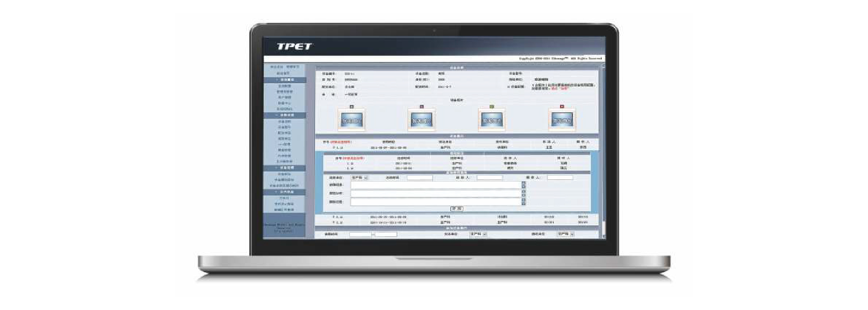The image size is (868, 310).
Task: Click the first date input in the bottom row
Action: click(360, 234)
